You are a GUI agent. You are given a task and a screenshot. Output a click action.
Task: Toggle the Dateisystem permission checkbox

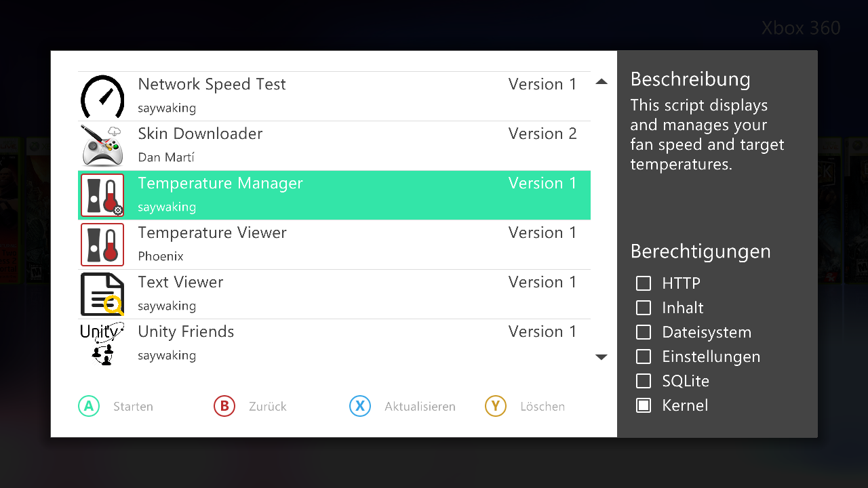point(644,332)
